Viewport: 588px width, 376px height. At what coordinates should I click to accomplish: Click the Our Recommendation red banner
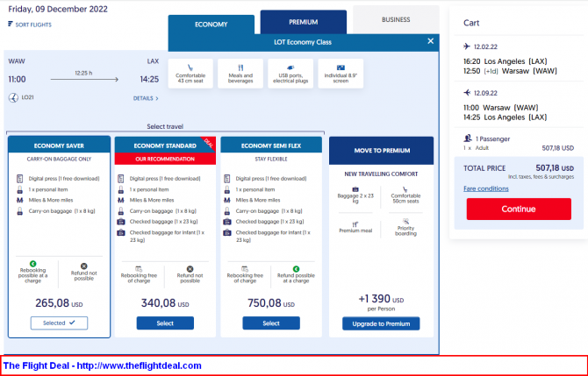point(165,159)
